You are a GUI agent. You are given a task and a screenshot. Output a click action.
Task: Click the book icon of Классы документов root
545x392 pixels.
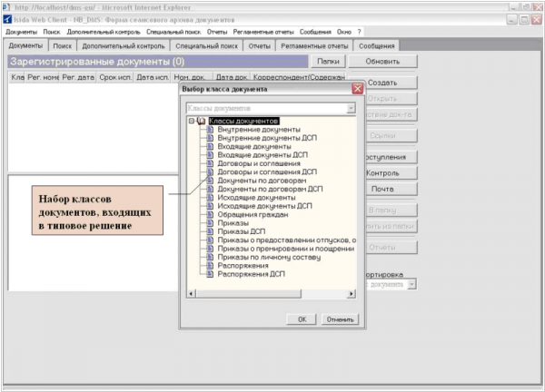(x=201, y=120)
